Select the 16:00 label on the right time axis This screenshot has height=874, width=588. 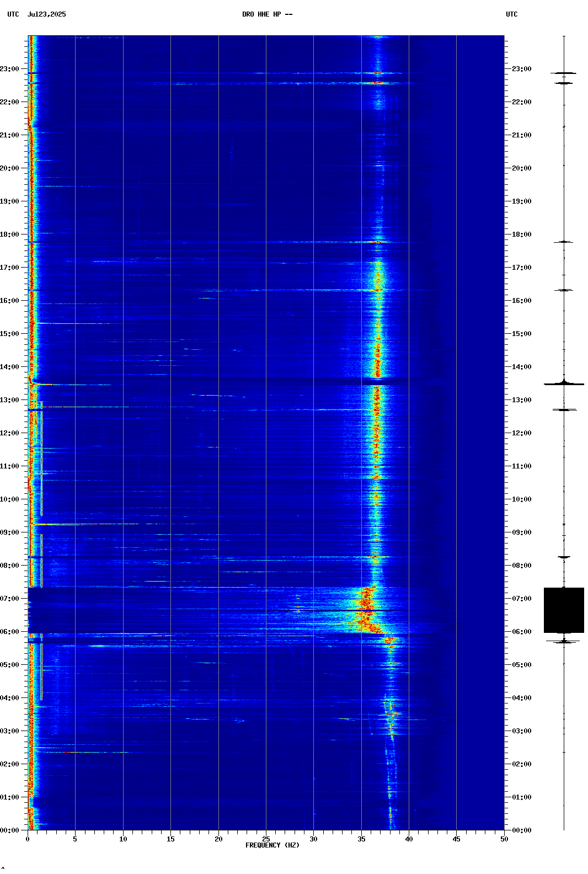(x=522, y=301)
